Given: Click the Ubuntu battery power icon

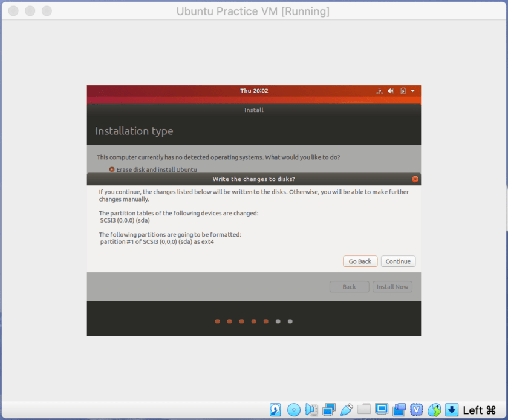Looking at the screenshot, I should (403, 91).
